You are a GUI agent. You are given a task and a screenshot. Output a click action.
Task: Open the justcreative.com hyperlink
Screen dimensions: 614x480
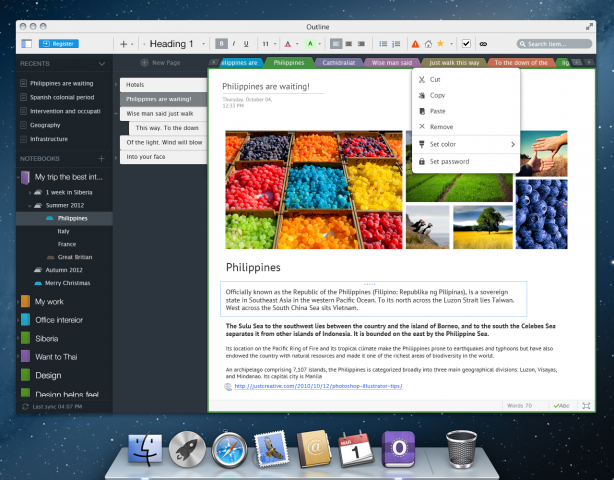point(318,386)
